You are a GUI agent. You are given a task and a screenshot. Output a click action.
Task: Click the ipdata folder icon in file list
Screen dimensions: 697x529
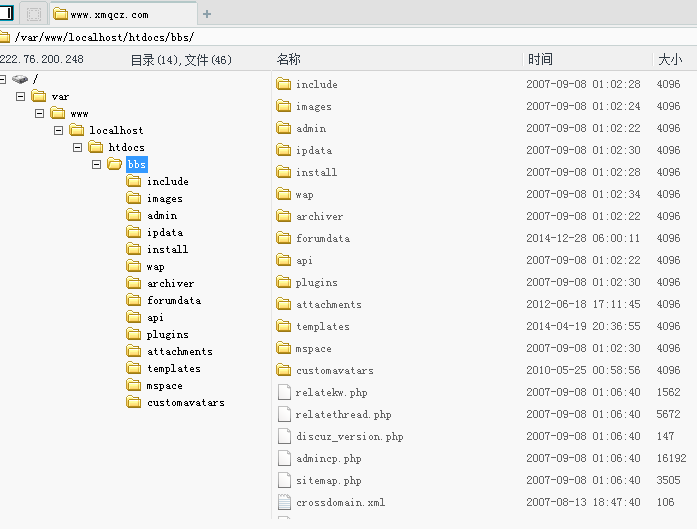tap(284, 150)
